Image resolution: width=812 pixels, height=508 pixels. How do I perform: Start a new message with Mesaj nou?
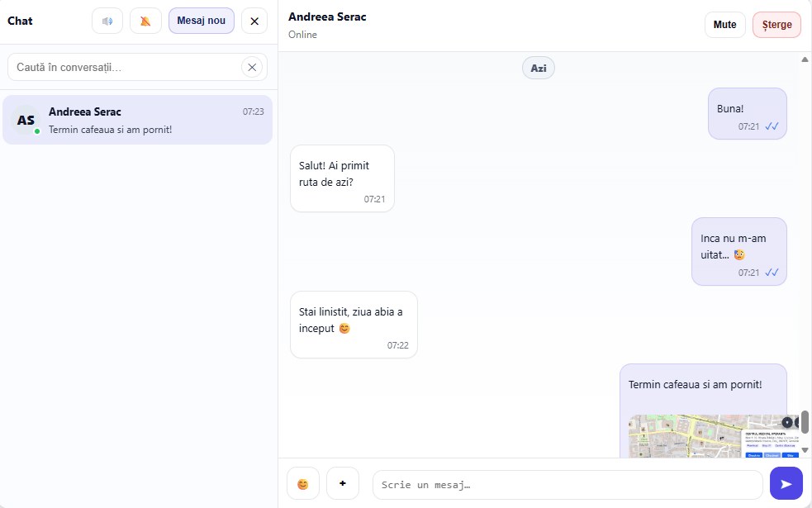(x=202, y=21)
